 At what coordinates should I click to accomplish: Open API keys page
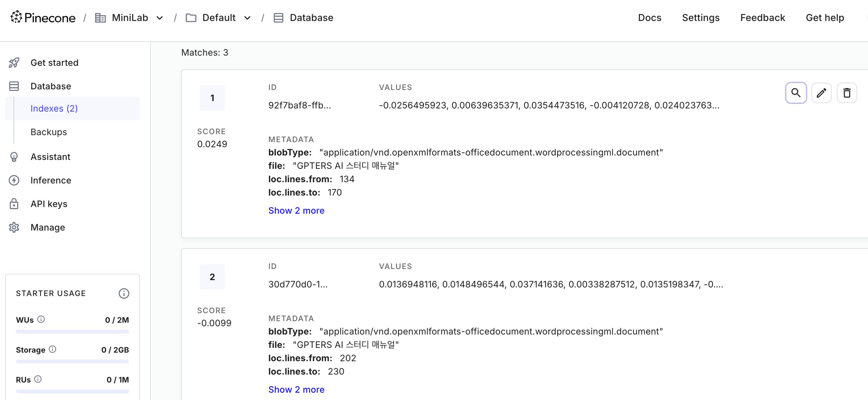[x=49, y=204]
